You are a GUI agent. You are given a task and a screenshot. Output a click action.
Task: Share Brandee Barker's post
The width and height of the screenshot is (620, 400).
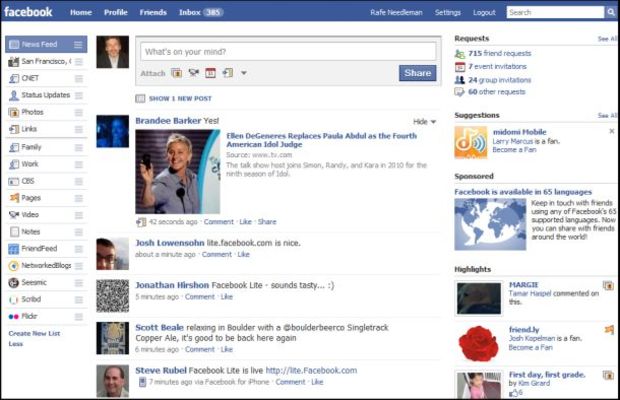267,222
